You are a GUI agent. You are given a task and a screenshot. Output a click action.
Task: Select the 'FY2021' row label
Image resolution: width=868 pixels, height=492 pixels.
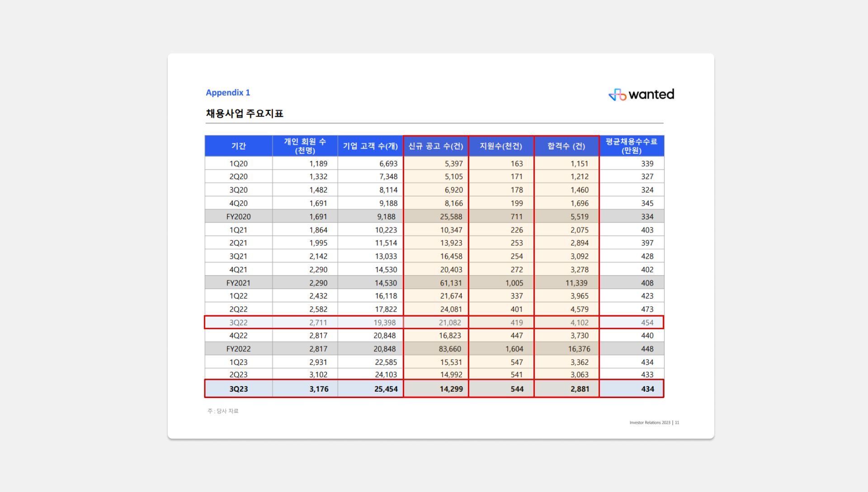[239, 283]
